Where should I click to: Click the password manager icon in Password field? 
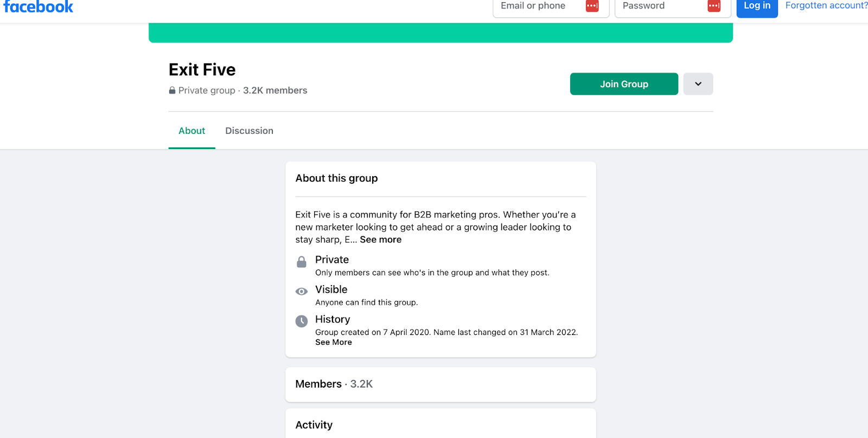click(x=714, y=6)
